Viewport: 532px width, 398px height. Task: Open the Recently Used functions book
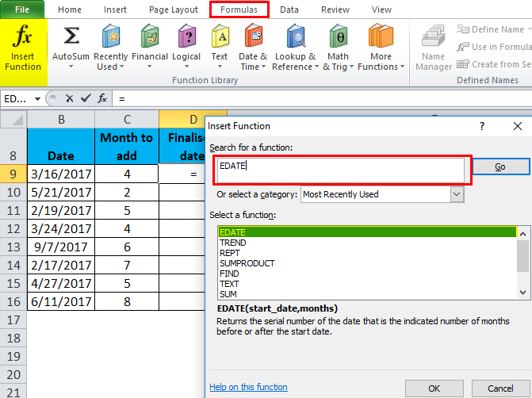[111, 47]
